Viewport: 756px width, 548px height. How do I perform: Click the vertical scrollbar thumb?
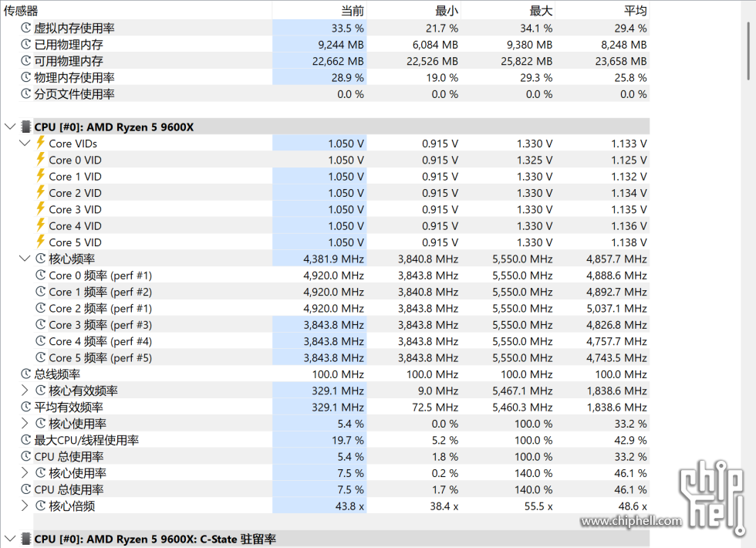[x=749, y=49]
